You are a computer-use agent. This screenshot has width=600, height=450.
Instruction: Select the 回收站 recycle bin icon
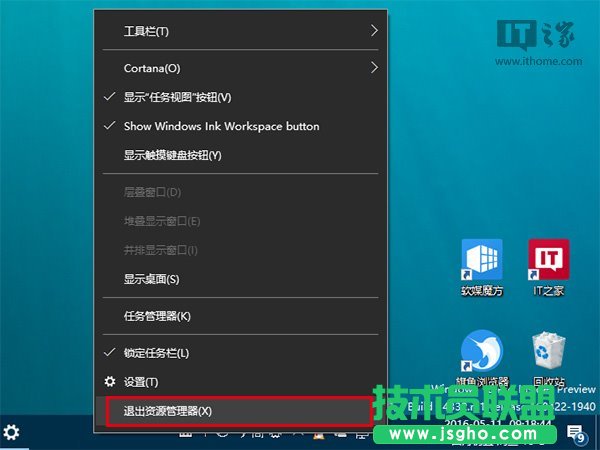[548, 355]
